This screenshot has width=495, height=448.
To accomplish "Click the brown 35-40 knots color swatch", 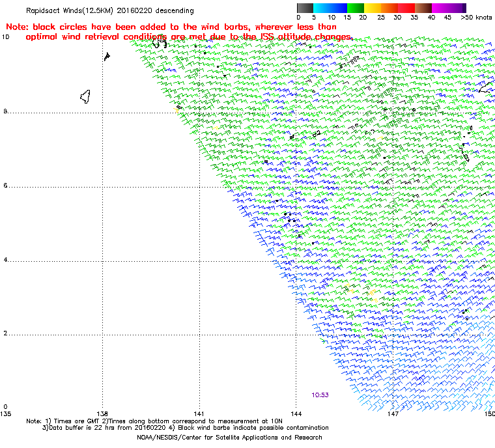I will click(x=423, y=8).
